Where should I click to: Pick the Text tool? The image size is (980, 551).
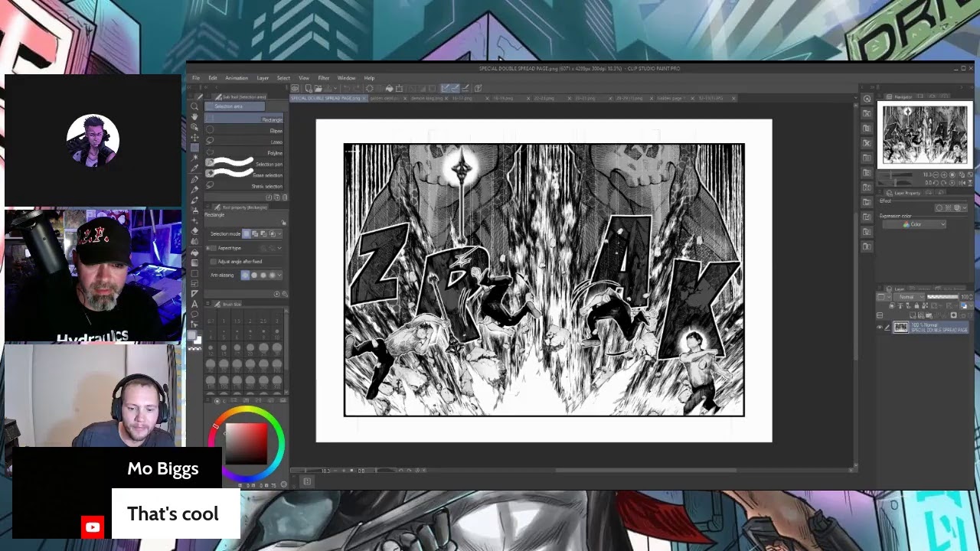coord(194,304)
